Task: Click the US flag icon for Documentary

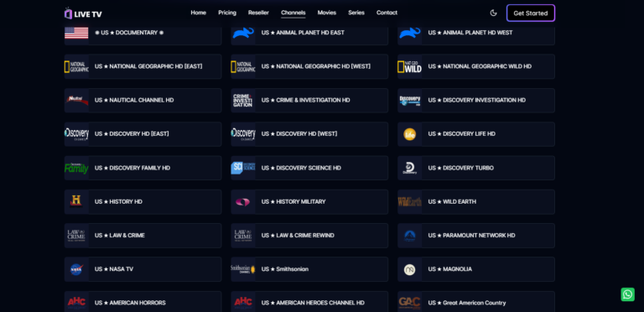Action: point(76,33)
